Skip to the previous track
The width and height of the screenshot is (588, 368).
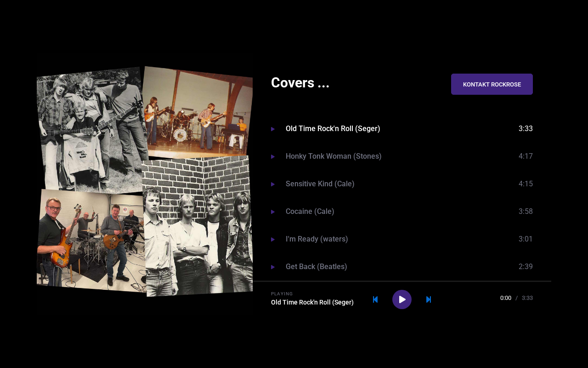tap(375, 299)
